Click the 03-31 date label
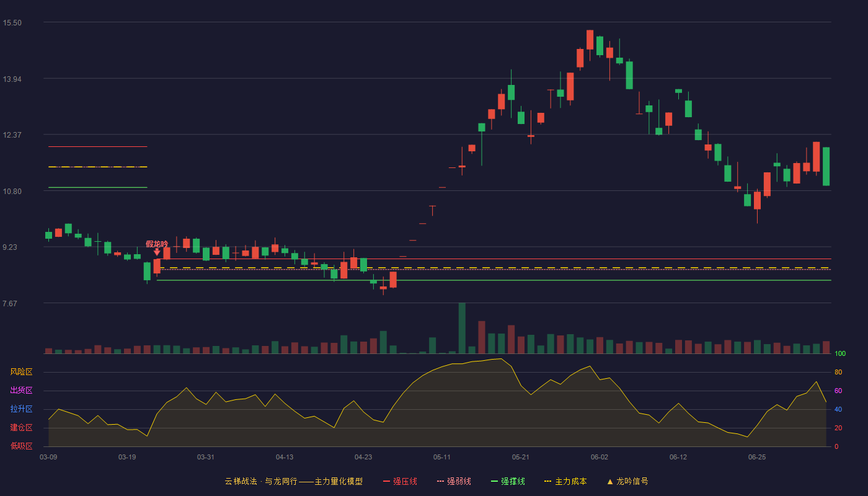Viewport: 868px width, 496px height. point(206,457)
